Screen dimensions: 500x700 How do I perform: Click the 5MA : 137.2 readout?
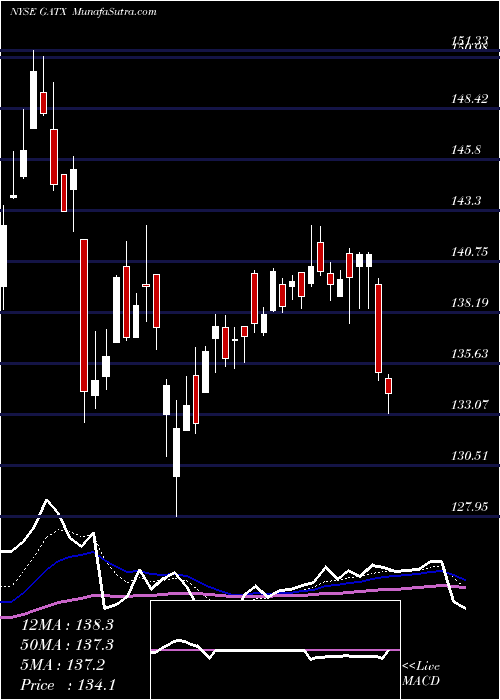point(63,665)
